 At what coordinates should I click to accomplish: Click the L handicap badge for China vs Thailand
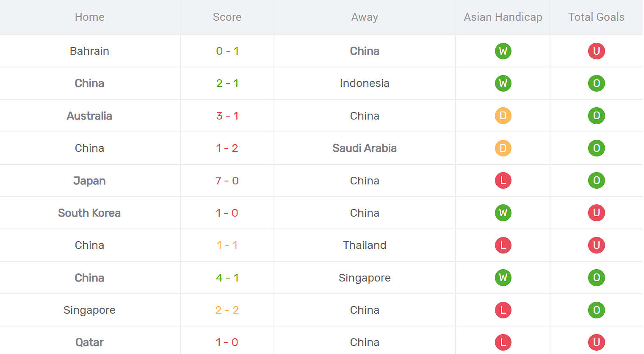pos(503,245)
